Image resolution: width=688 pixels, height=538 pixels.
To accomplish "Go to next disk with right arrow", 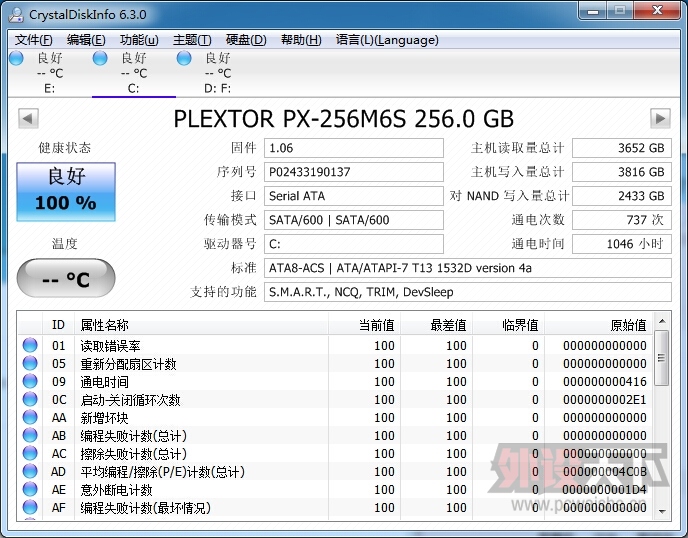I will [x=660, y=119].
